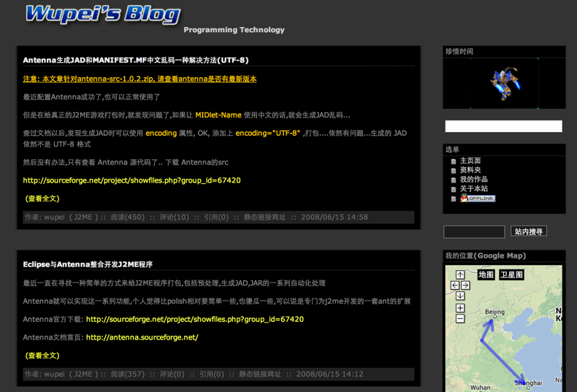The height and width of the screenshot is (392, 577).
Task: Open 关于本站 from the sidebar menu
Action: 473,189
